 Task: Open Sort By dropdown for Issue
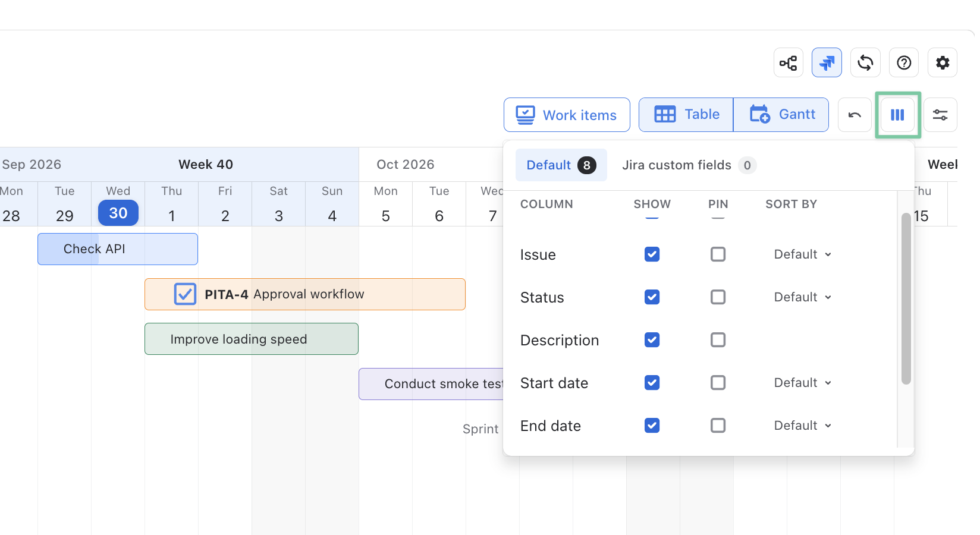point(802,254)
